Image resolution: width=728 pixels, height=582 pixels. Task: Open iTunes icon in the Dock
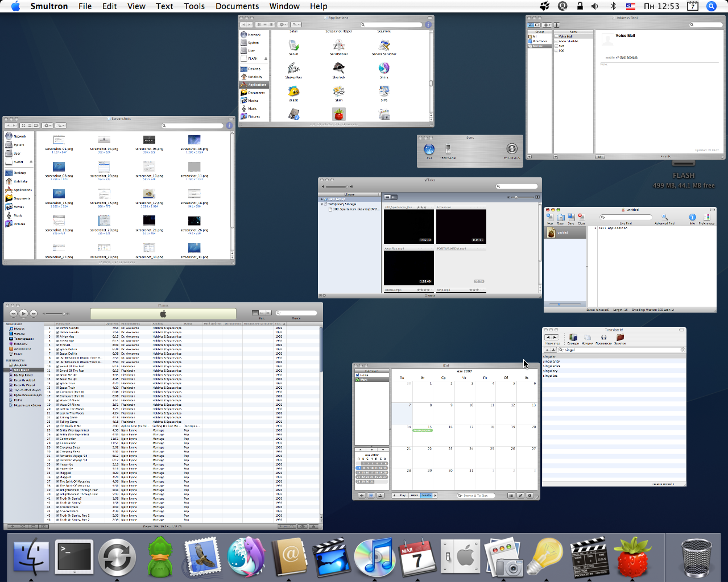pyautogui.click(x=374, y=557)
